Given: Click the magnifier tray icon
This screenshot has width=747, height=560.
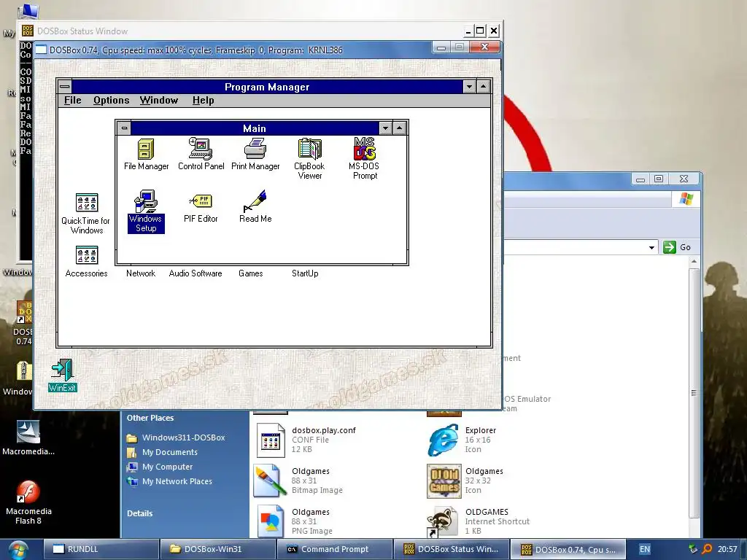Looking at the screenshot, I should pos(707,549).
